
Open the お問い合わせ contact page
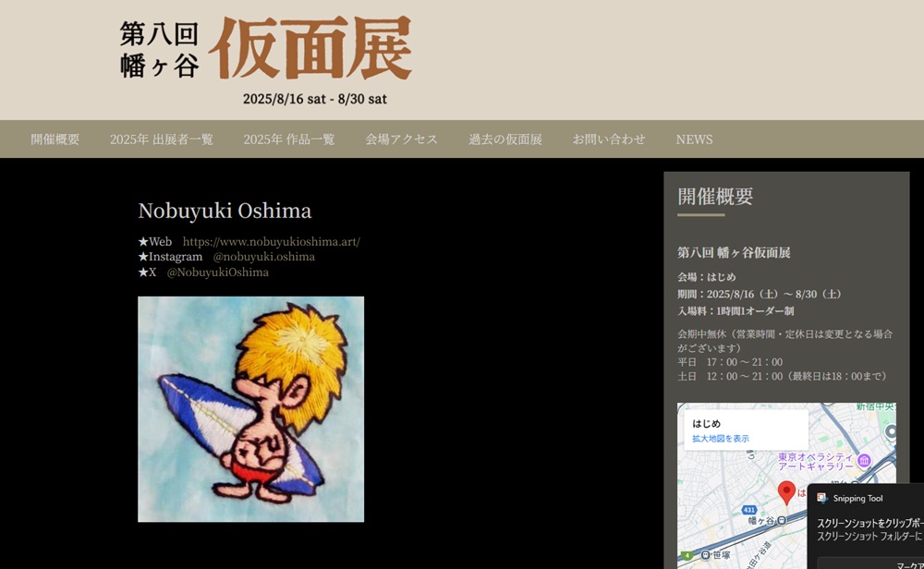[609, 139]
